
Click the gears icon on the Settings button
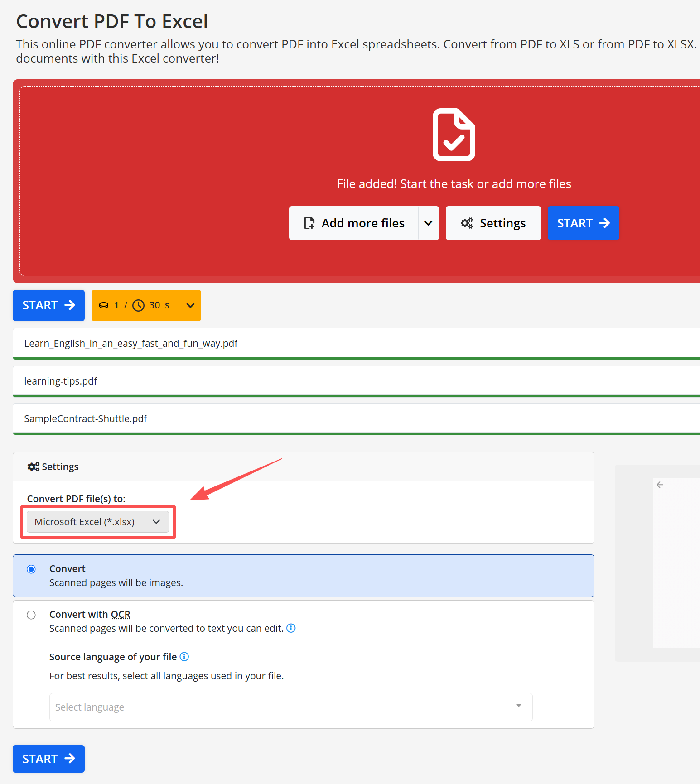coord(467,223)
